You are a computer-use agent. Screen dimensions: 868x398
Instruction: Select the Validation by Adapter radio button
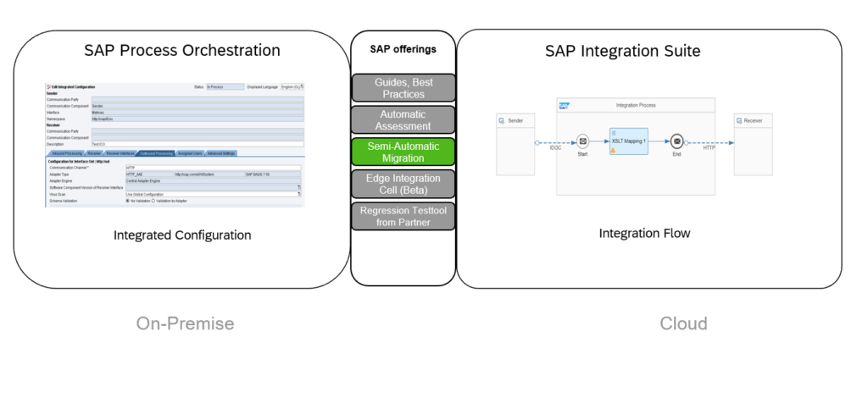[x=153, y=201]
